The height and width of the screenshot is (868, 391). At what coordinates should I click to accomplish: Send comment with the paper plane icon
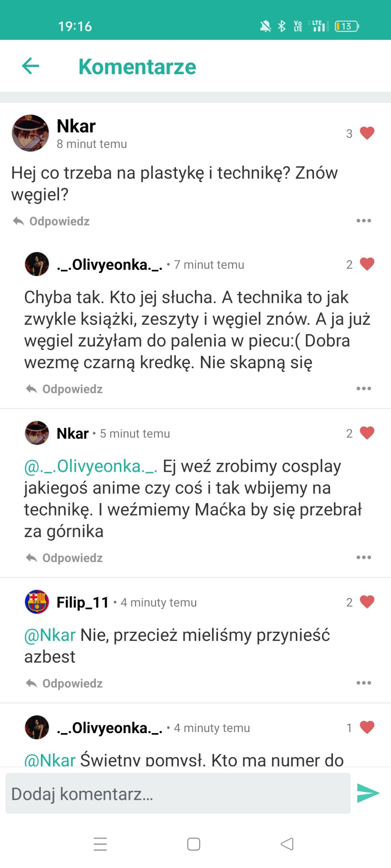click(x=368, y=794)
